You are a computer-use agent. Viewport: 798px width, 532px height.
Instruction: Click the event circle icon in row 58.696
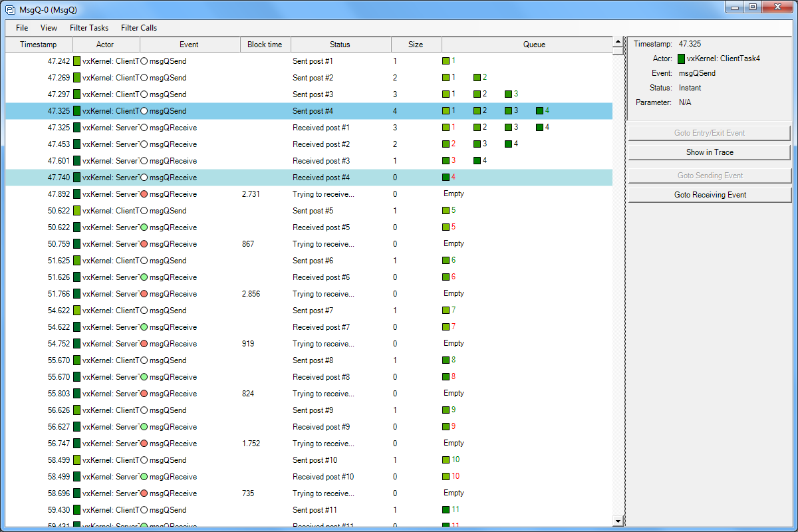click(144, 493)
